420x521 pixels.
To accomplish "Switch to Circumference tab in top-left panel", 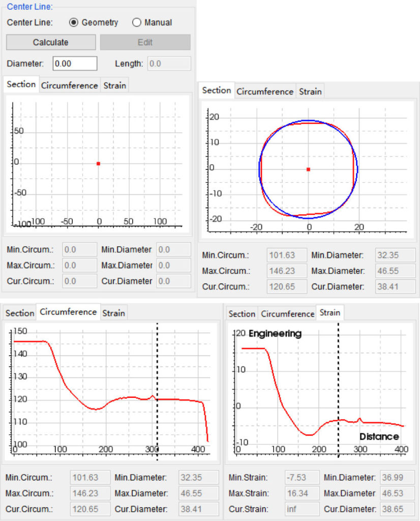I will tap(69, 85).
